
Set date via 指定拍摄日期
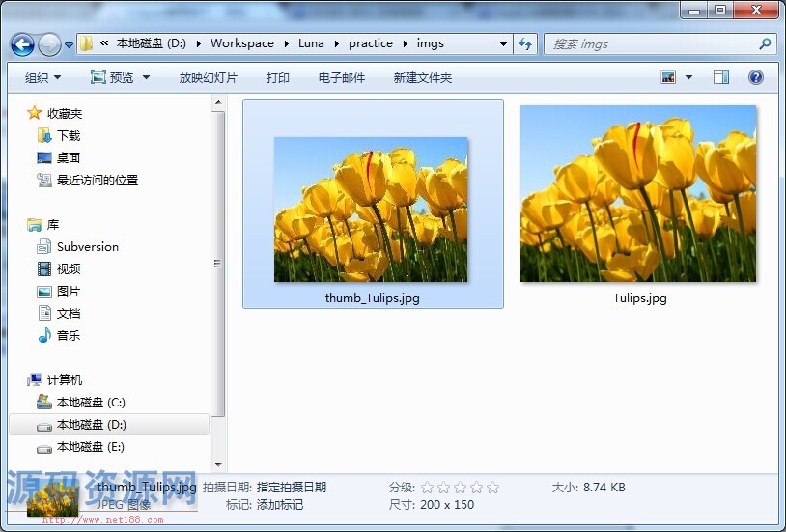292,488
